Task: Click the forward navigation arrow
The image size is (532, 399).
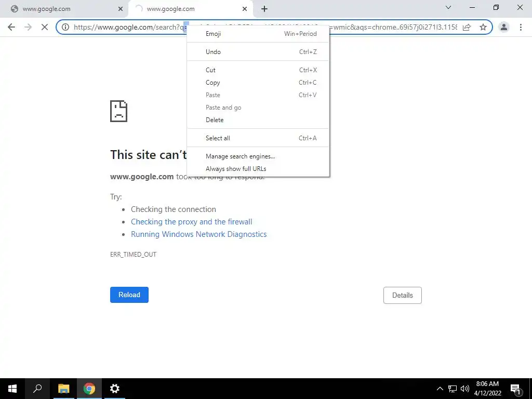Action: point(28,27)
